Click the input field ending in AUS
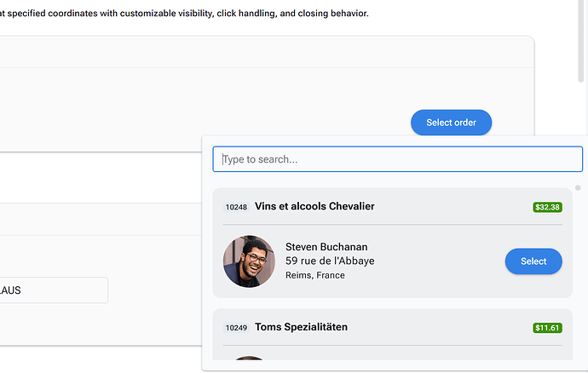588x373 pixels. coord(53,290)
